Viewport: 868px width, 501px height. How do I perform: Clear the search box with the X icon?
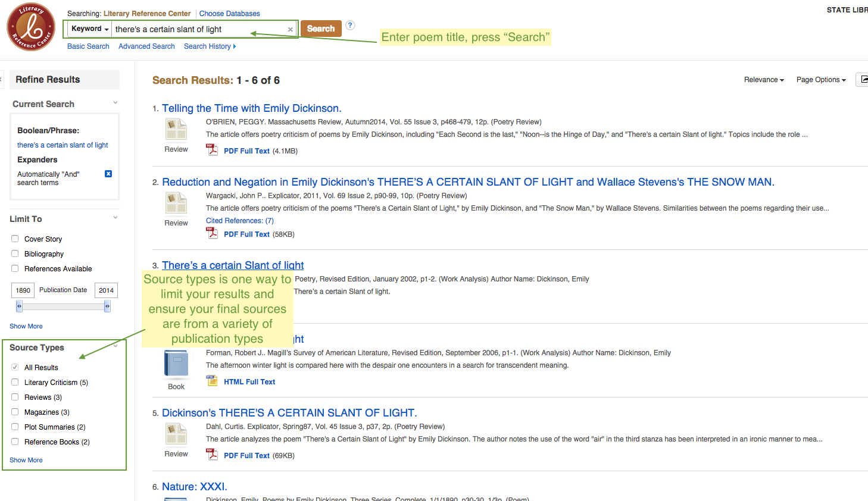291,29
